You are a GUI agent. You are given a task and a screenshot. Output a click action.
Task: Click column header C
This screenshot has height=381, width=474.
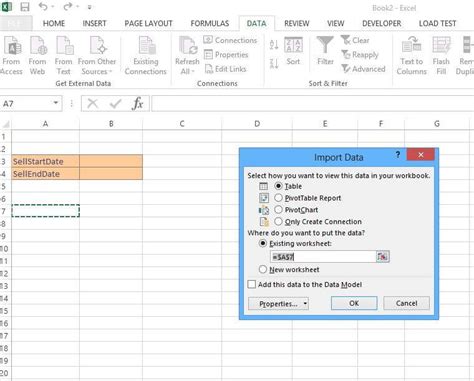(182, 124)
